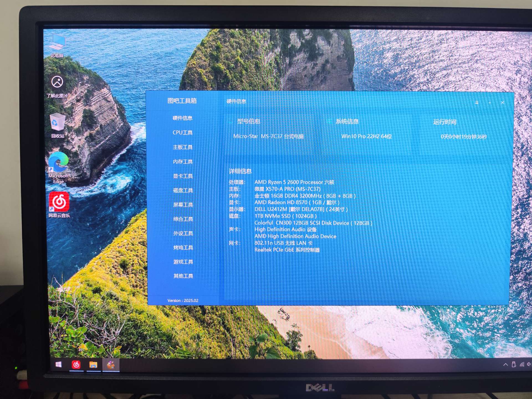Click the 型号信息 heading
Image resolution: width=532 pixels, height=399 pixels.
[x=249, y=121]
